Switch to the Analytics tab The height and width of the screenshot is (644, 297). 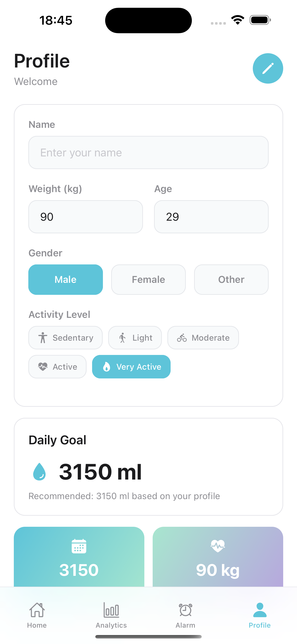111,615
